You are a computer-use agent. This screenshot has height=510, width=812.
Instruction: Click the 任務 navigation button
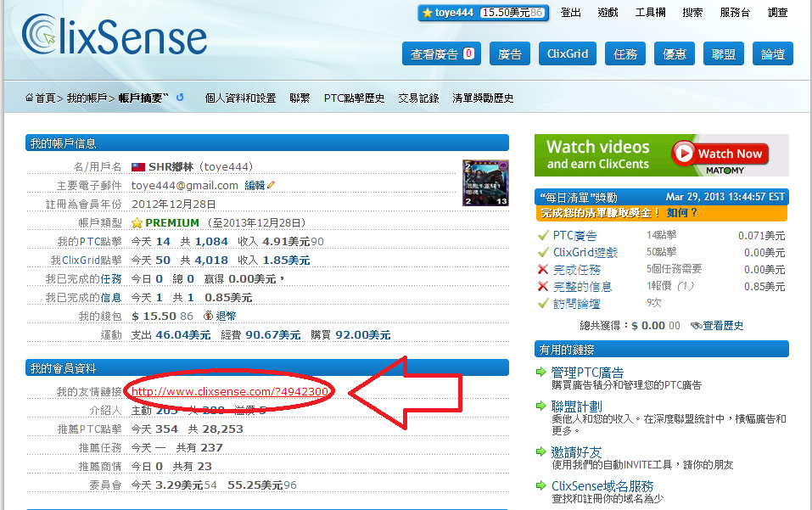625,53
